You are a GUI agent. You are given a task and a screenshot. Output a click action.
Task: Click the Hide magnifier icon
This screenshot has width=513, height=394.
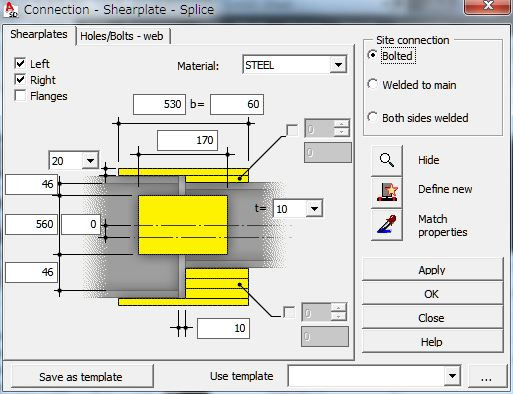click(x=387, y=160)
